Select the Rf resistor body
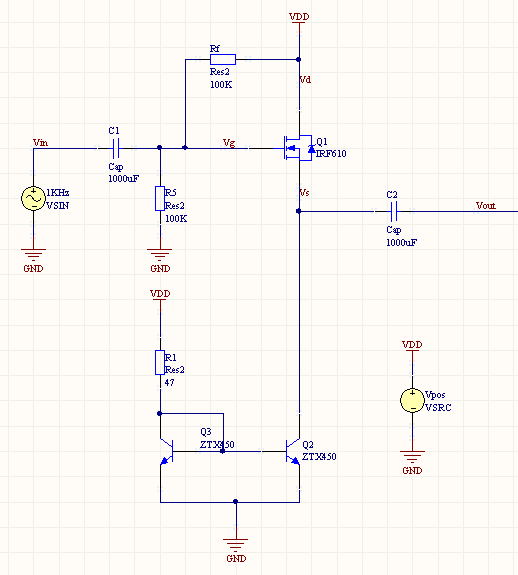Image resolution: width=518 pixels, height=575 pixels. 223,59
